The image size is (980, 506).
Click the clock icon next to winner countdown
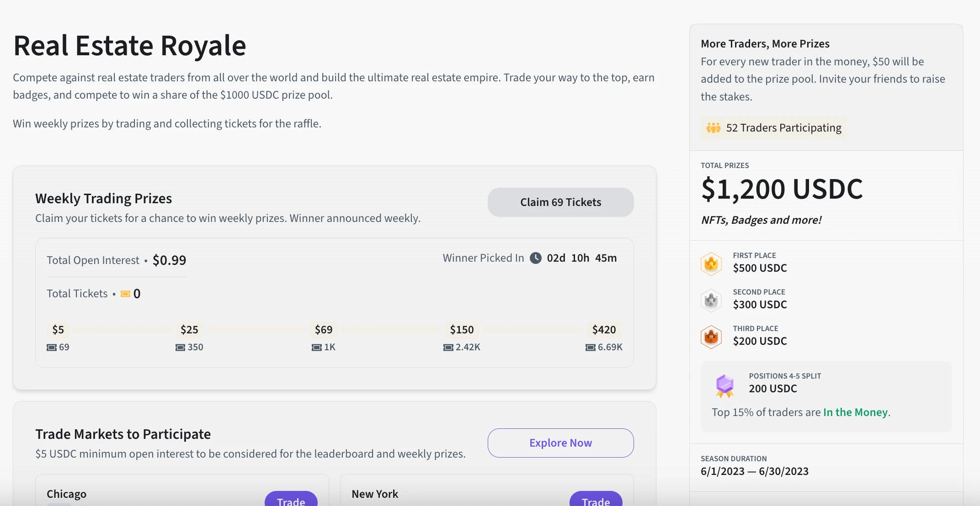pos(535,258)
